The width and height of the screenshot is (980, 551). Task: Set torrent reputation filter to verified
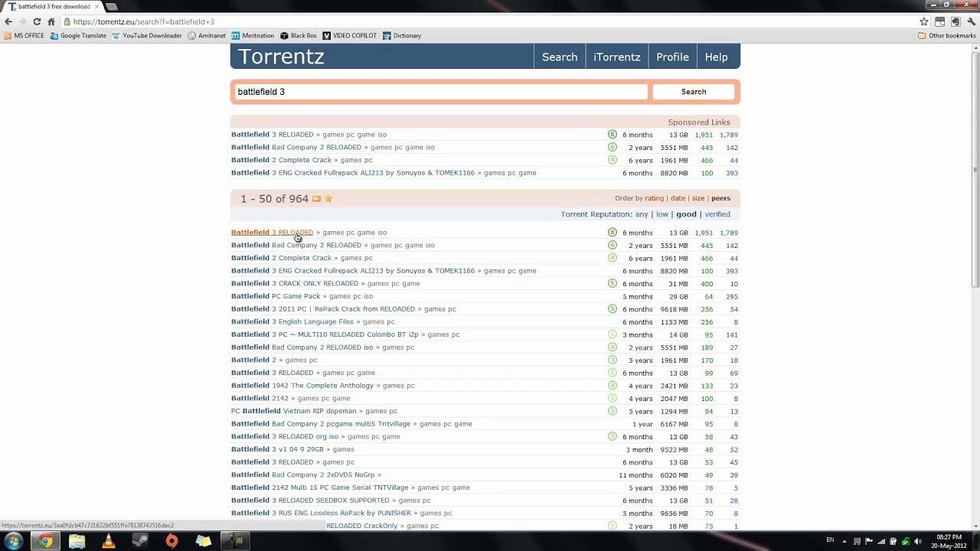(717, 214)
